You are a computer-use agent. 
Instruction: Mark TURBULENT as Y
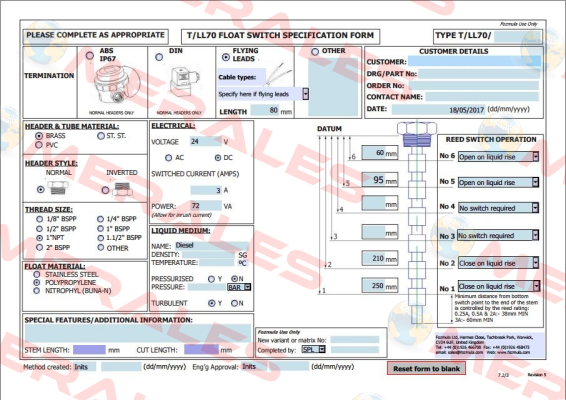[x=212, y=303]
